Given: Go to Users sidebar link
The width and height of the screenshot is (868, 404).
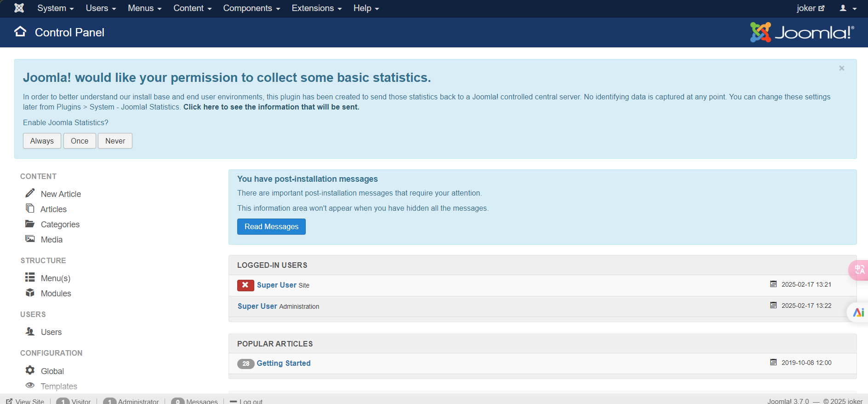Looking at the screenshot, I should point(51,332).
